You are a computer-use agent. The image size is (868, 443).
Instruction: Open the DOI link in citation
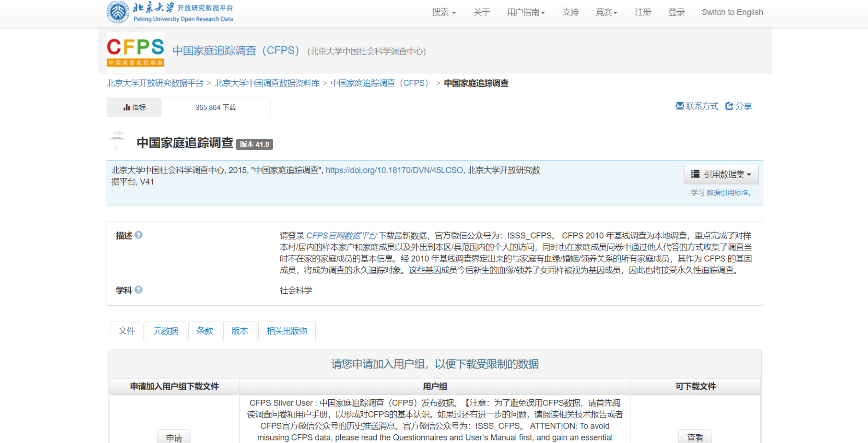pyautogui.click(x=394, y=170)
